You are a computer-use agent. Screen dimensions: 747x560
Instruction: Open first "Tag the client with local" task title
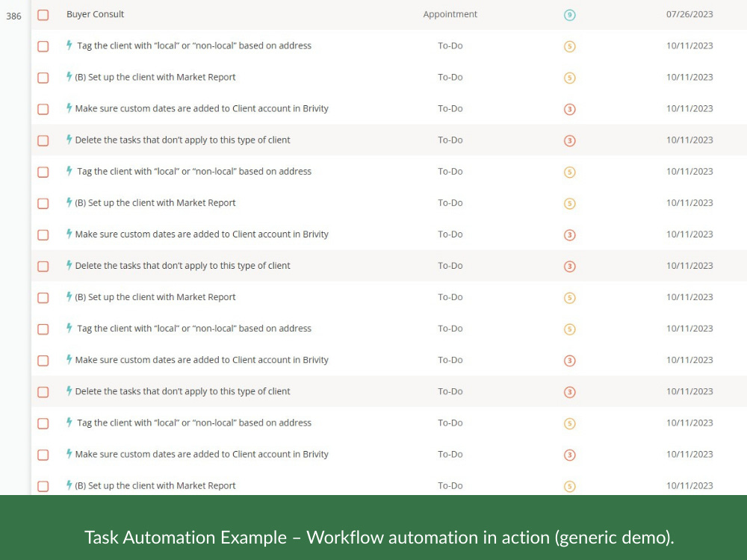194,46
